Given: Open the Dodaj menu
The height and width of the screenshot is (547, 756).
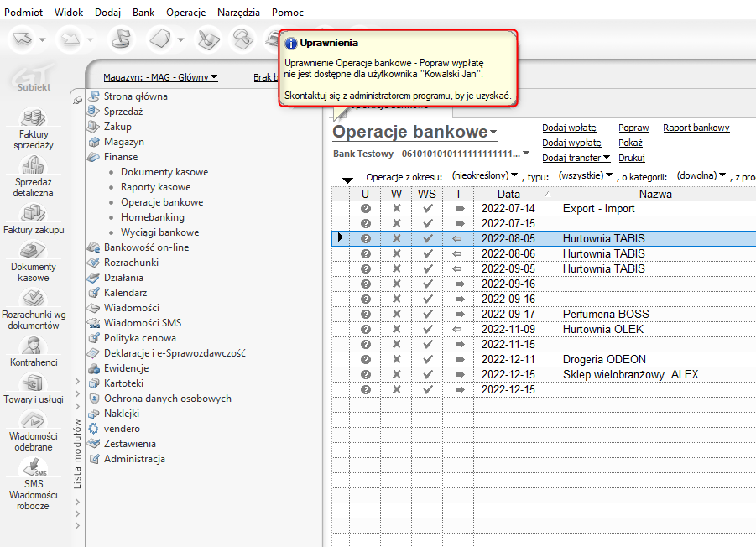Looking at the screenshot, I should (x=107, y=13).
